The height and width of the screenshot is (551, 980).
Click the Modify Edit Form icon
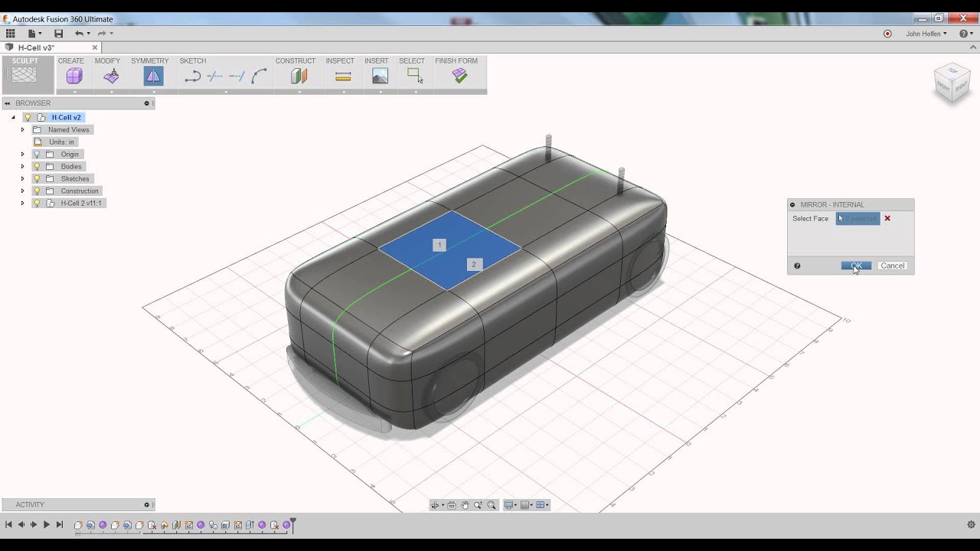point(112,76)
